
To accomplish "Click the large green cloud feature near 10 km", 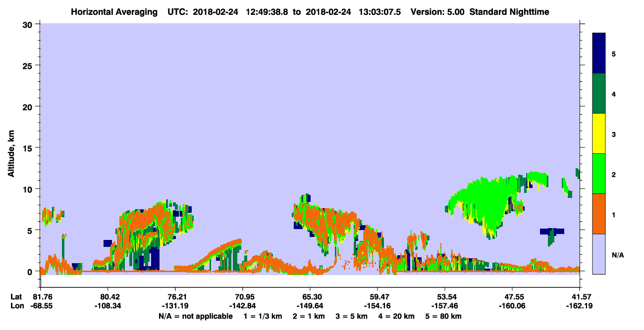I will [x=485, y=200].
